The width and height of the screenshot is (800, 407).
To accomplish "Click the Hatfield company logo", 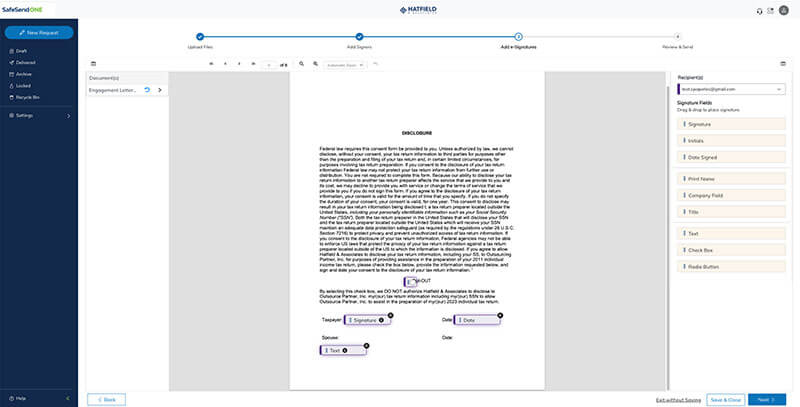I will [418, 10].
